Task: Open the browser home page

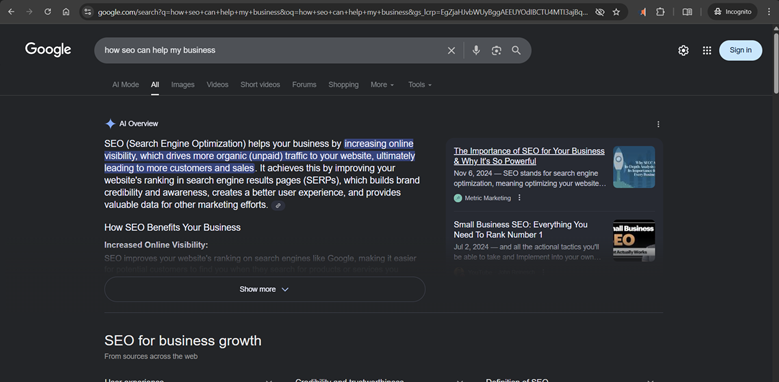Action: (x=66, y=12)
